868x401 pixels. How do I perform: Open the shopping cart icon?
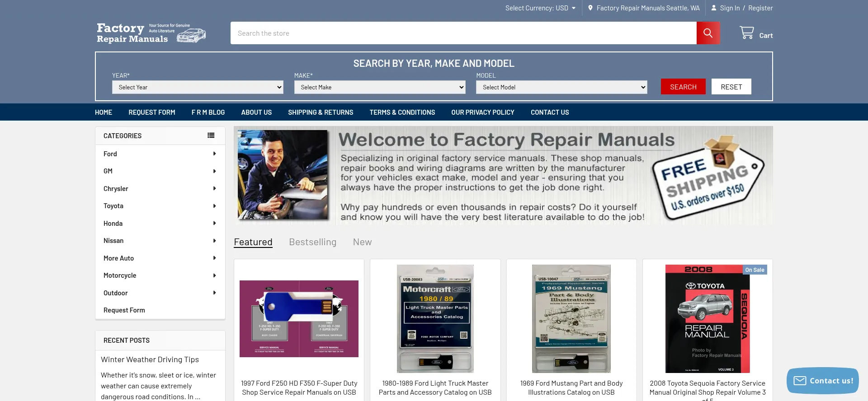[747, 33]
